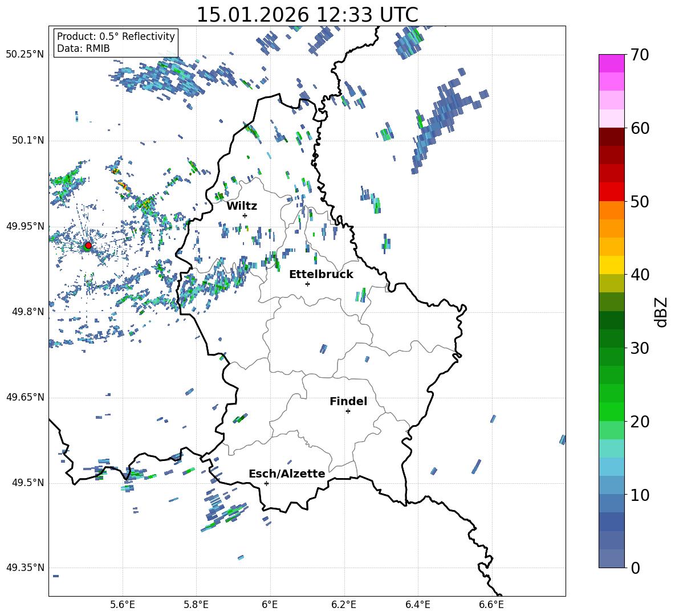
Task: Select the Findel city label
Action: (348, 401)
